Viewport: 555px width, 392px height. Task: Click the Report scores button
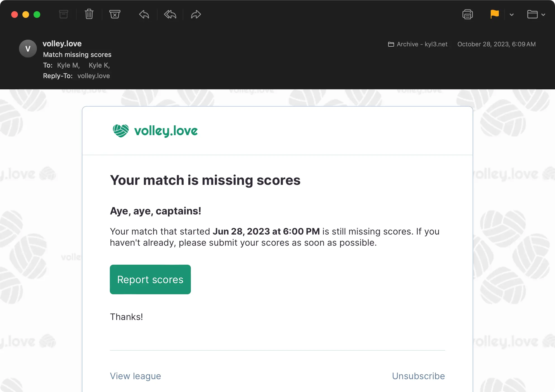click(150, 279)
